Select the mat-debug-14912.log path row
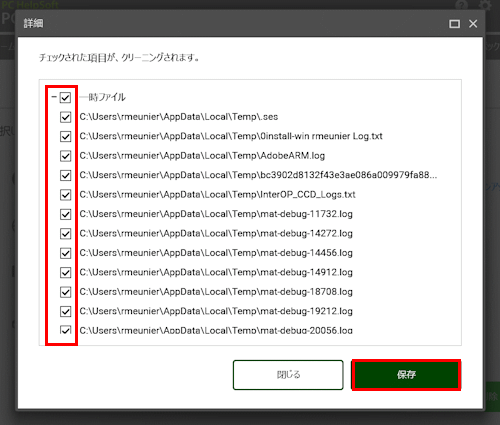Image resolution: width=500 pixels, height=425 pixels. pyautogui.click(x=216, y=272)
